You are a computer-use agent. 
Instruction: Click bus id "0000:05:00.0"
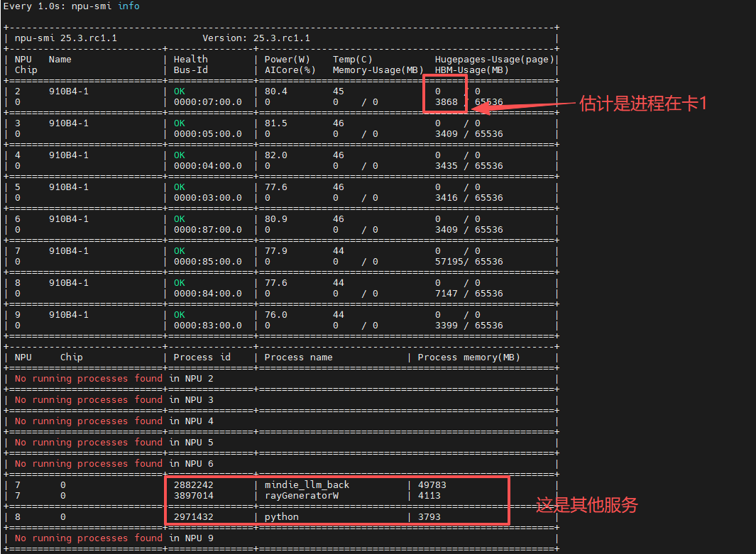pos(208,134)
